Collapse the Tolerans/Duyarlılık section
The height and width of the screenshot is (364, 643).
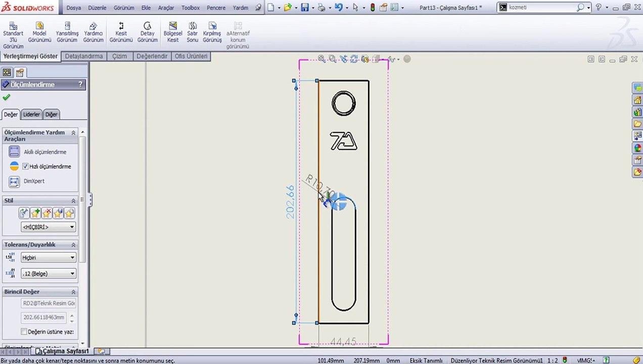pos(73,245)
